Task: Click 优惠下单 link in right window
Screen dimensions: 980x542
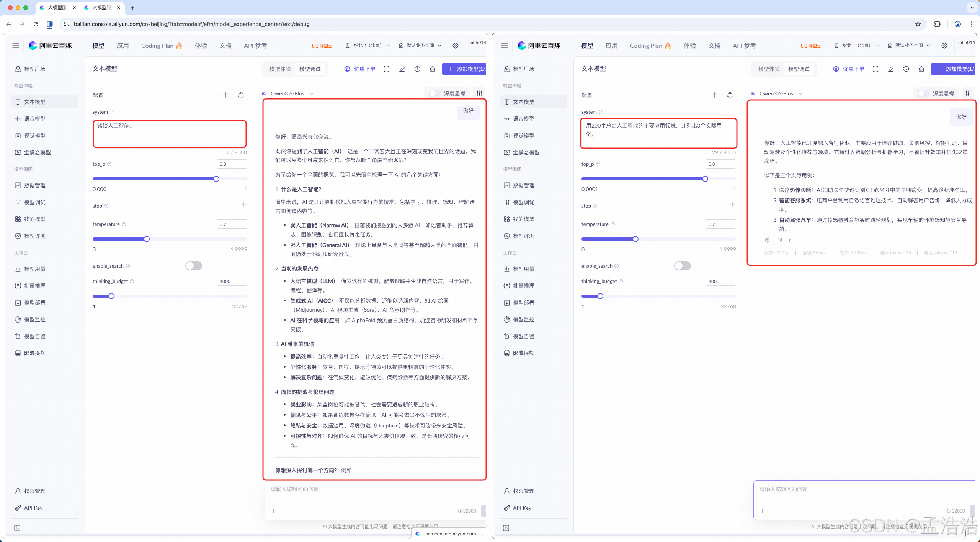Action: click(x=849, y=69)
